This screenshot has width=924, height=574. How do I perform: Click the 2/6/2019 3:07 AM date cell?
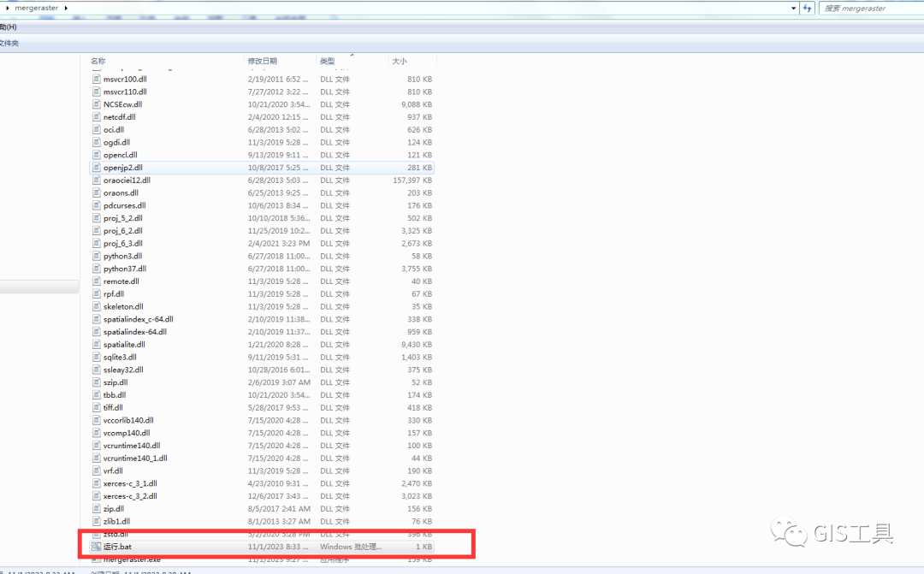click(279, 382)
